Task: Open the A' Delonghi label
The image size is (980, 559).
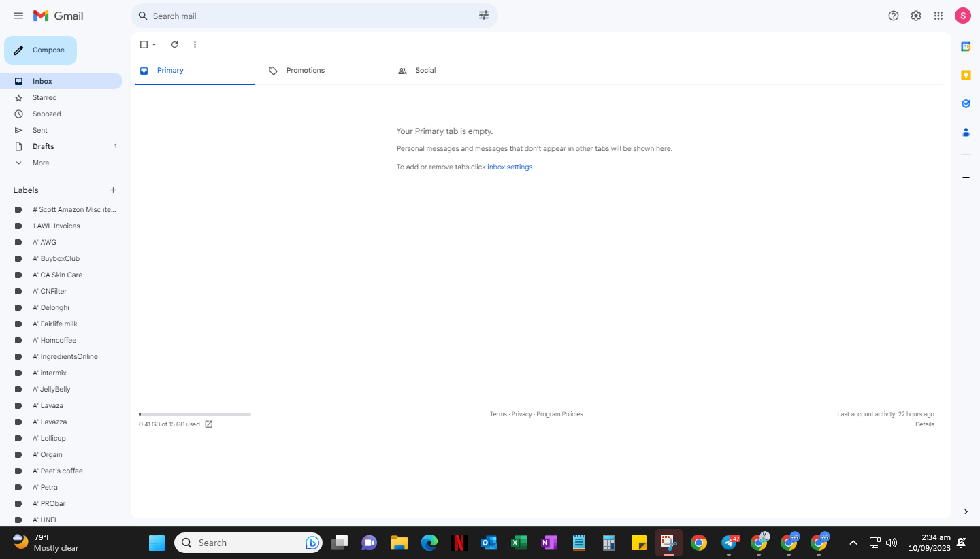Action: point(61,307)
